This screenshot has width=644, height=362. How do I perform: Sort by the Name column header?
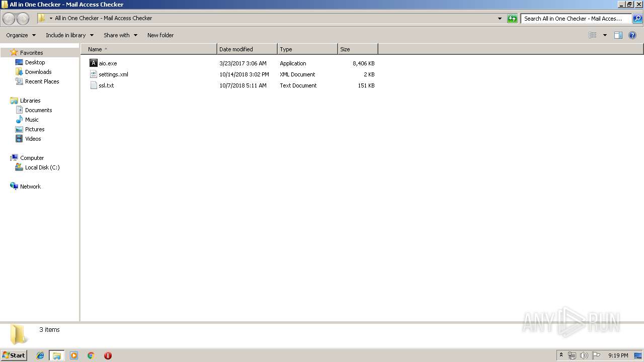tap(149, 49)
